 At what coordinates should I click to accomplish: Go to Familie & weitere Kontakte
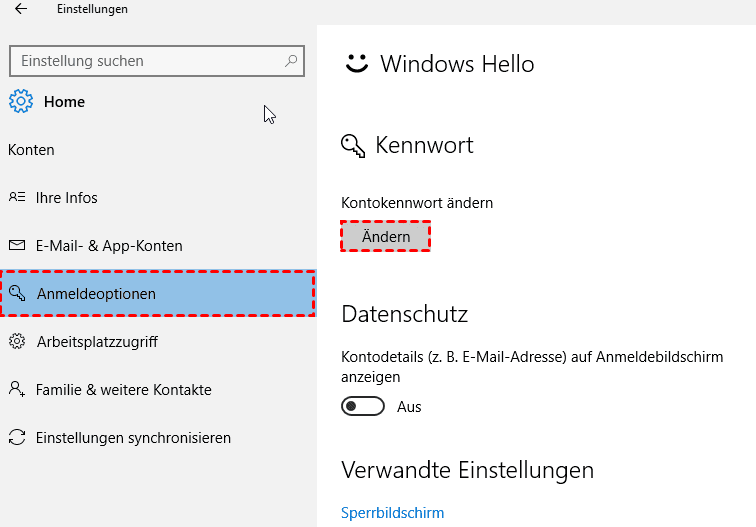pyautogui.click(x=123, y=389)
